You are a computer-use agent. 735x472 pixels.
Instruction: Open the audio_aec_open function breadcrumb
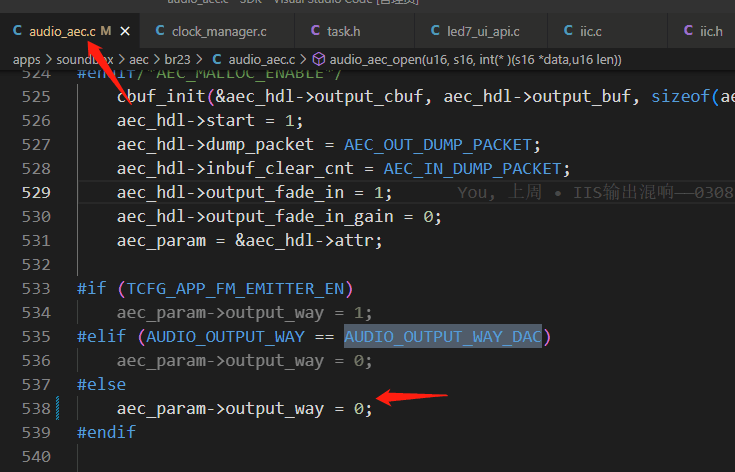coord(475,60)
